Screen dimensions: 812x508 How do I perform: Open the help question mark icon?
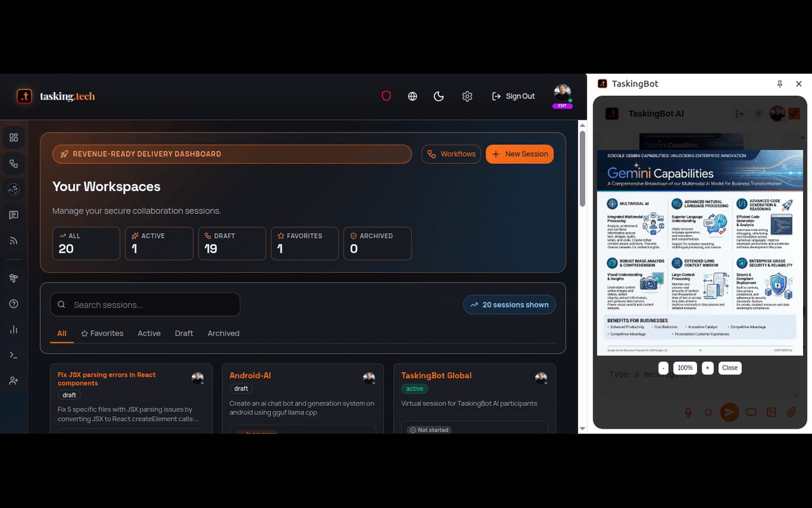pos(14,304)
